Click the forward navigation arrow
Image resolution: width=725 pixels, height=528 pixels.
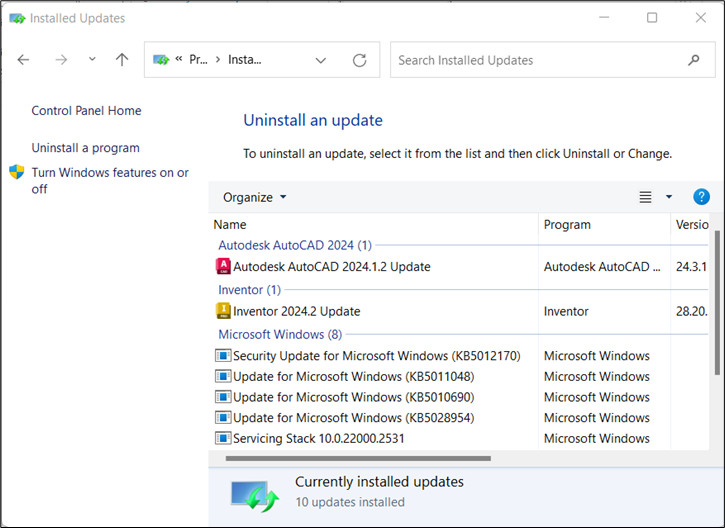[61, 60]
